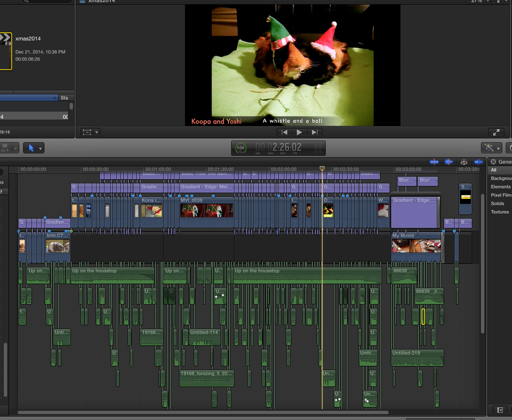Toggle audio skimming waveform button
512x420 pixels.
pyautogui.click(x=449, y=162)
